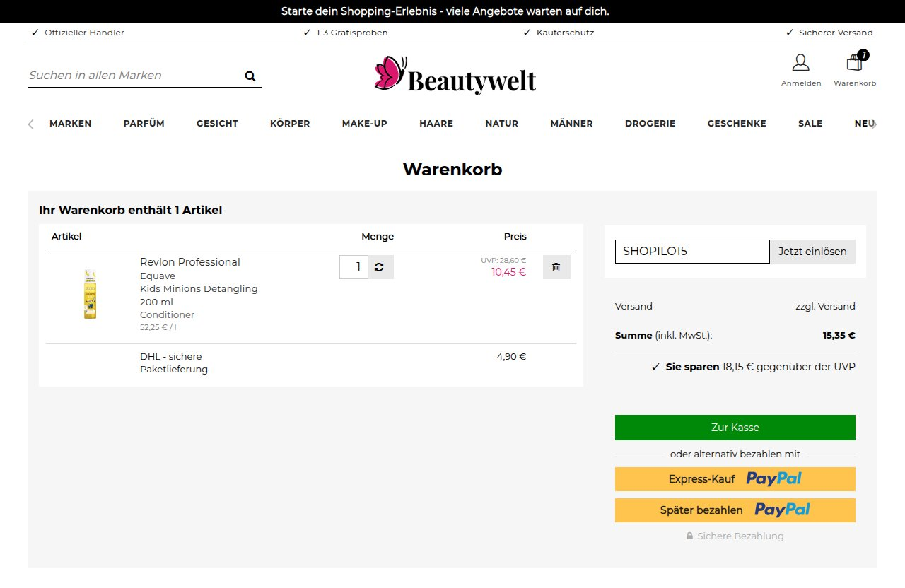Click the search magnifier icon
Image resolution: width=905 pixels, height=588 pixels.
point(250,76)
